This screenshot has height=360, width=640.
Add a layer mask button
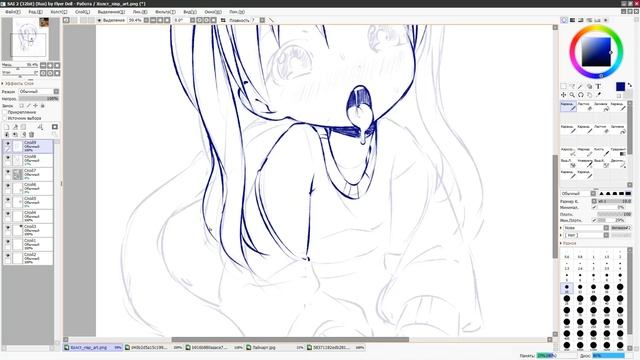pos(55,127)
